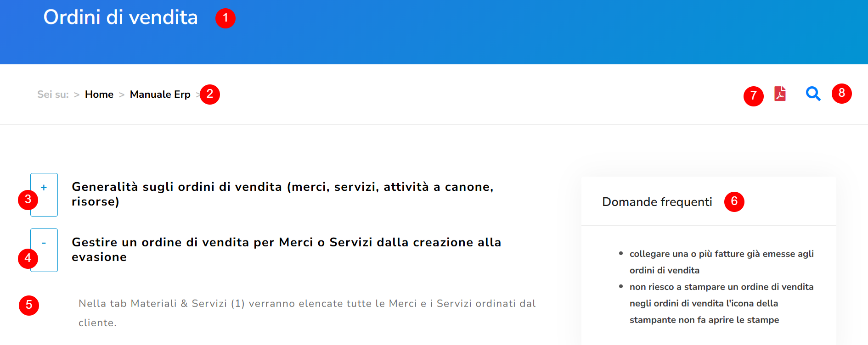
Task: Open Manuale Erp breadcrumb link
Action: 160,94
